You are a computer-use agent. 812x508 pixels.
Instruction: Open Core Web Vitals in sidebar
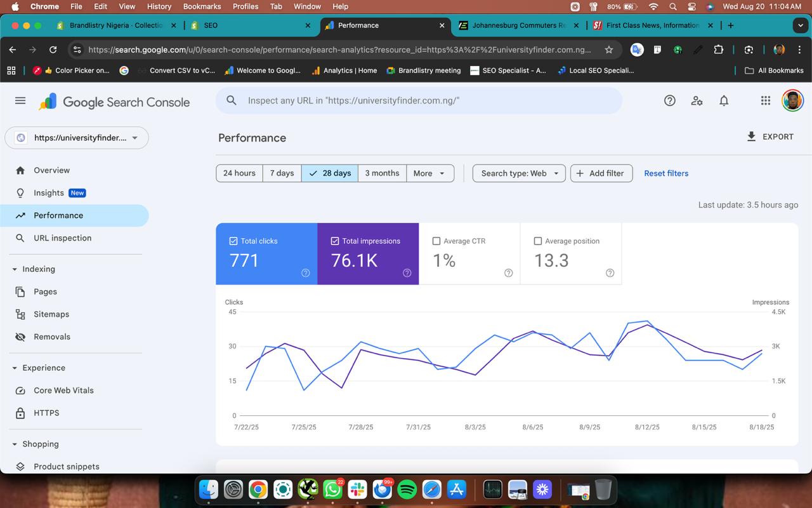coord(63,391)
